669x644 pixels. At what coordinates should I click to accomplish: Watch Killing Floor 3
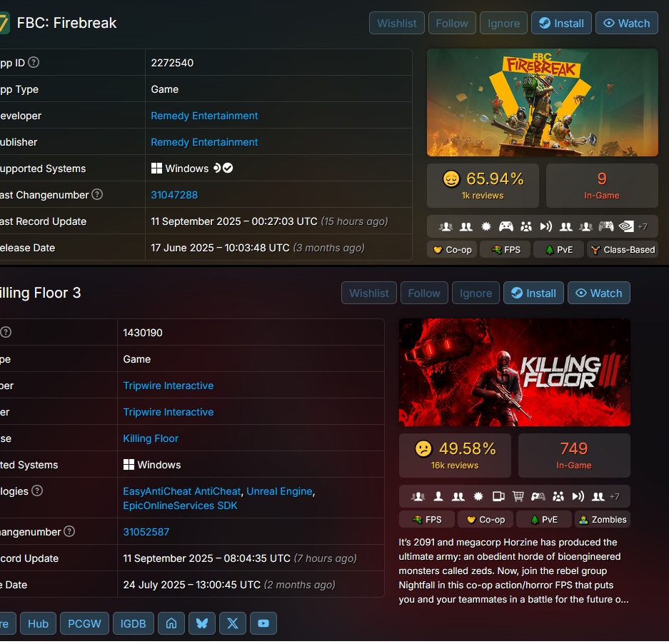(599, 293)
